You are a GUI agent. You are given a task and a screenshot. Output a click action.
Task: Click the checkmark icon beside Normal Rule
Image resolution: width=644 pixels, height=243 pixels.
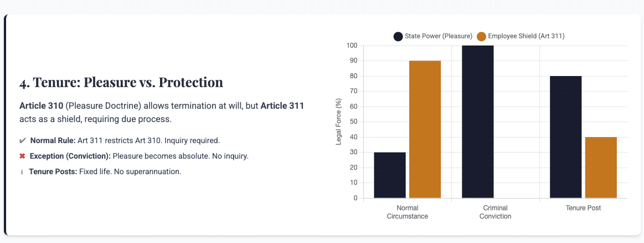click(23, 141)
